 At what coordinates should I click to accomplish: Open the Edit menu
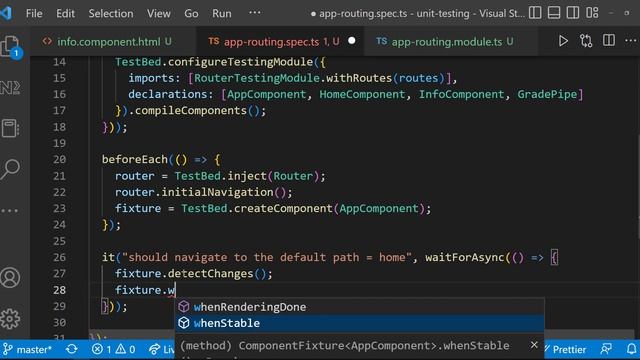[65, 13]
